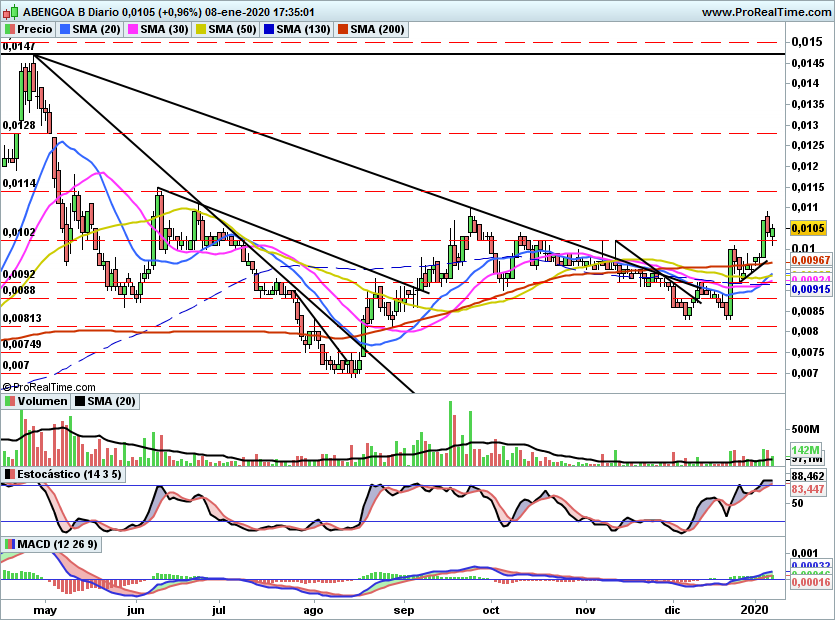Click the Precio legend candle icon

pos(8,30)
